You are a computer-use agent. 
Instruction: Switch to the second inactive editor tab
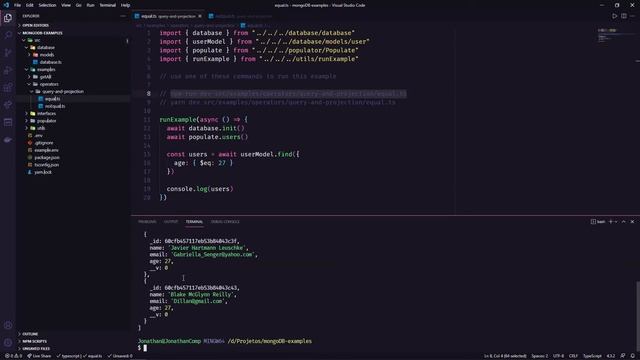tap(240, 16)
